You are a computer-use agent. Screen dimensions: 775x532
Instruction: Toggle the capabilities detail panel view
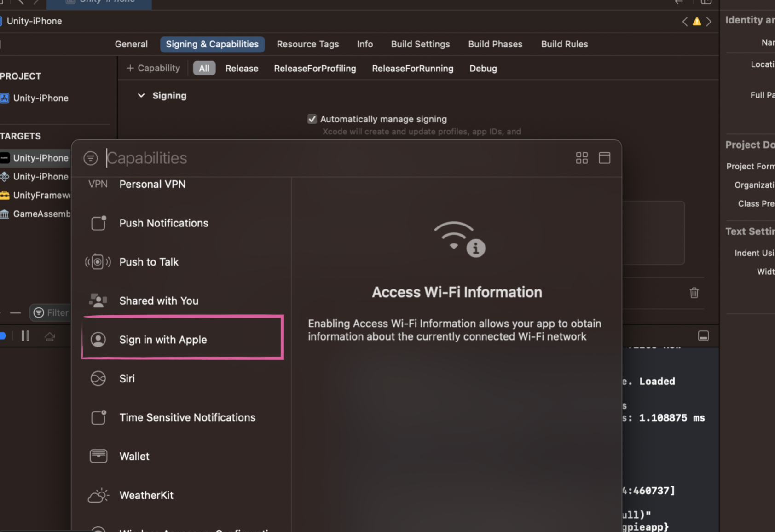tap(605, 158)
